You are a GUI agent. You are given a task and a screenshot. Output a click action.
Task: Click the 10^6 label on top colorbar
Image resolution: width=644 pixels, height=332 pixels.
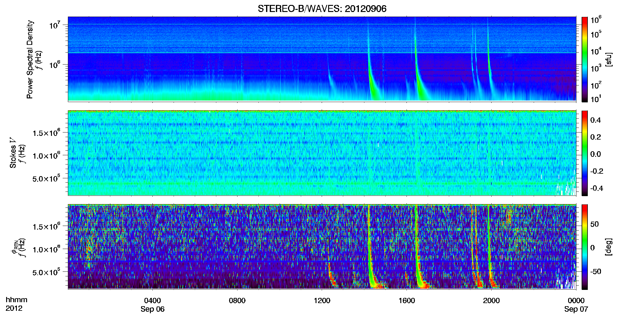click(x=596, y=20)
